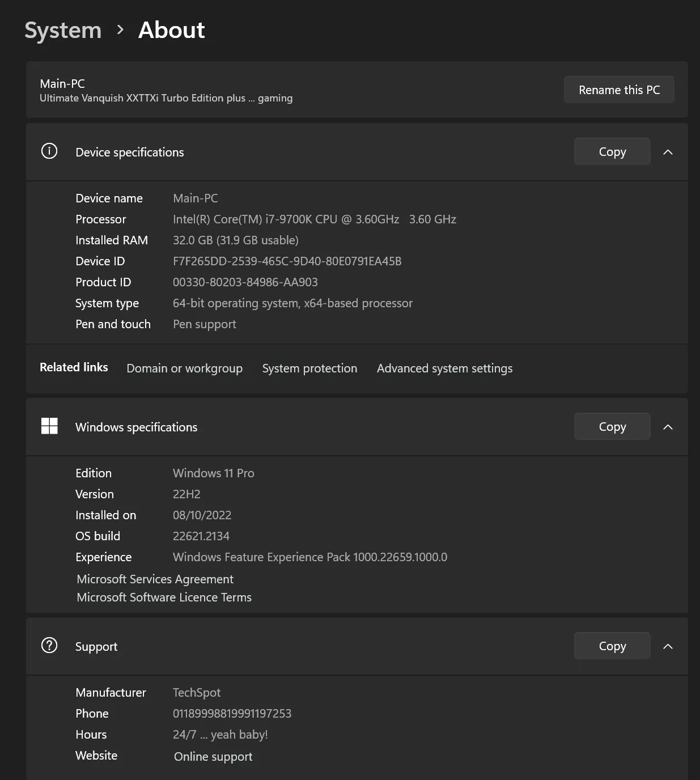The width and height of the screenshot is (700, 780).
Task: Copy the Device specifications details
Action: pyautogui.click(x=612, y=152)
